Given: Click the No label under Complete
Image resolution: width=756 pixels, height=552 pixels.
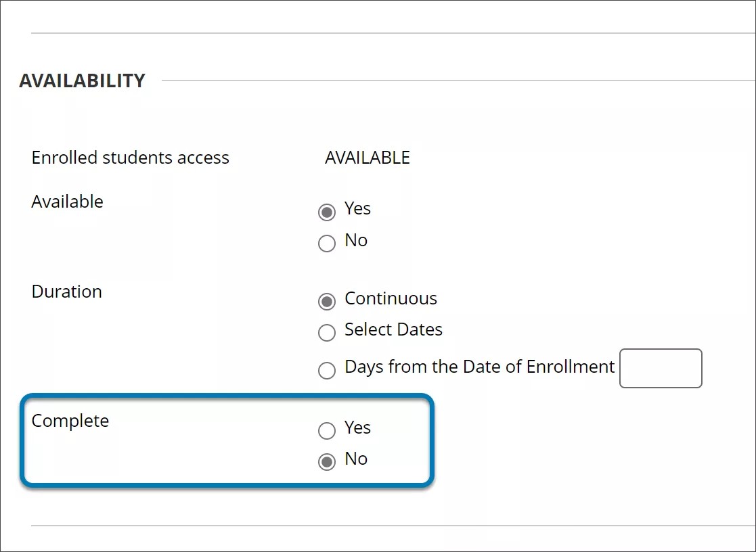Looking at the screenshot, I should click(x=357, y=459).
